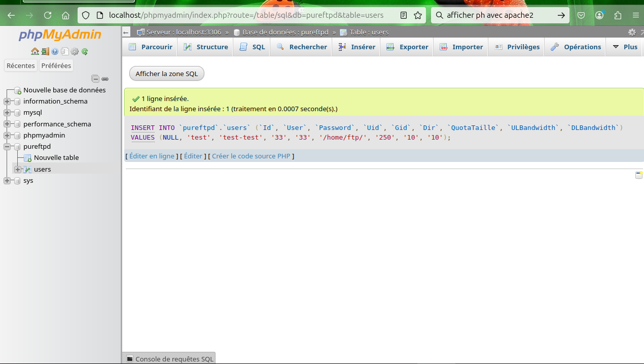
Task: Open the phpMyAdmin documentation help icon
Action: point(55,51)
